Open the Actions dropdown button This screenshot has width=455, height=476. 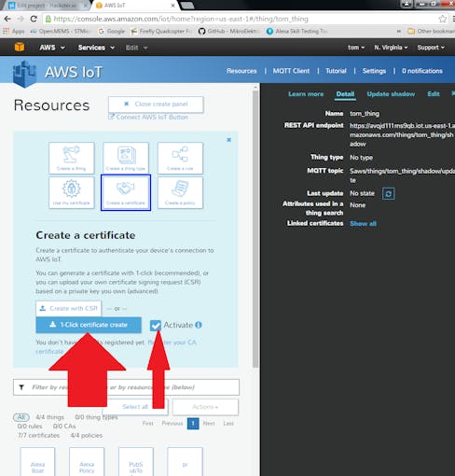[x=205, y=407]
